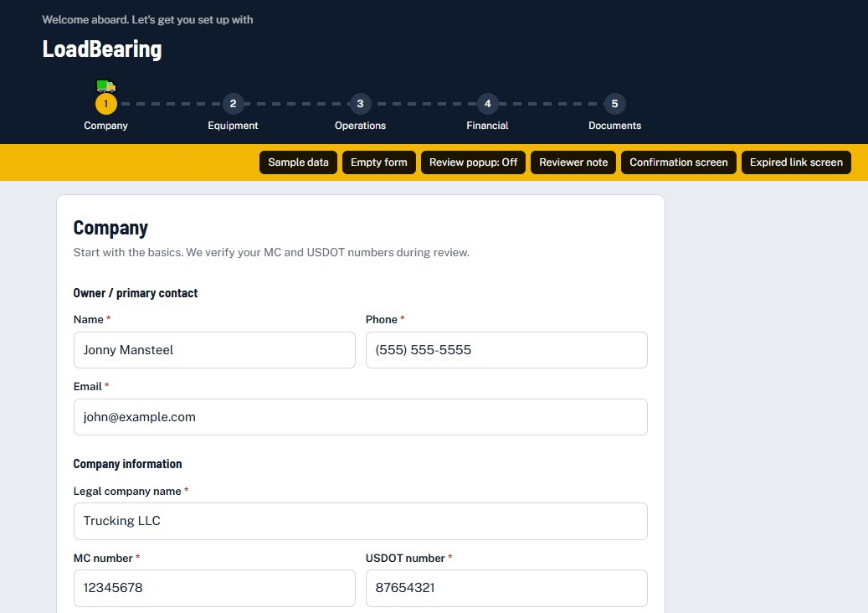Load the Sample data button
Image resolution: width=868 pixels, height=613 pixels.
[x=298, y=162]
